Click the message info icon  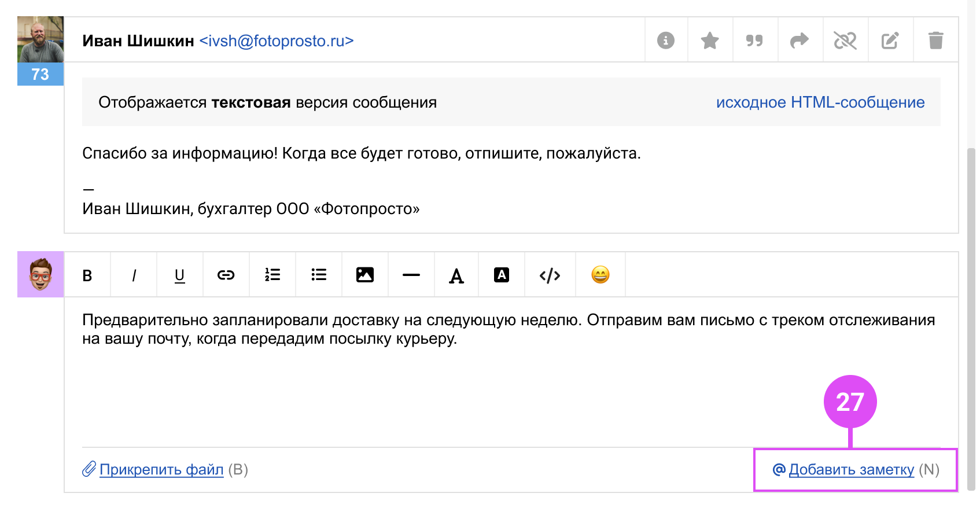(666, 41)
